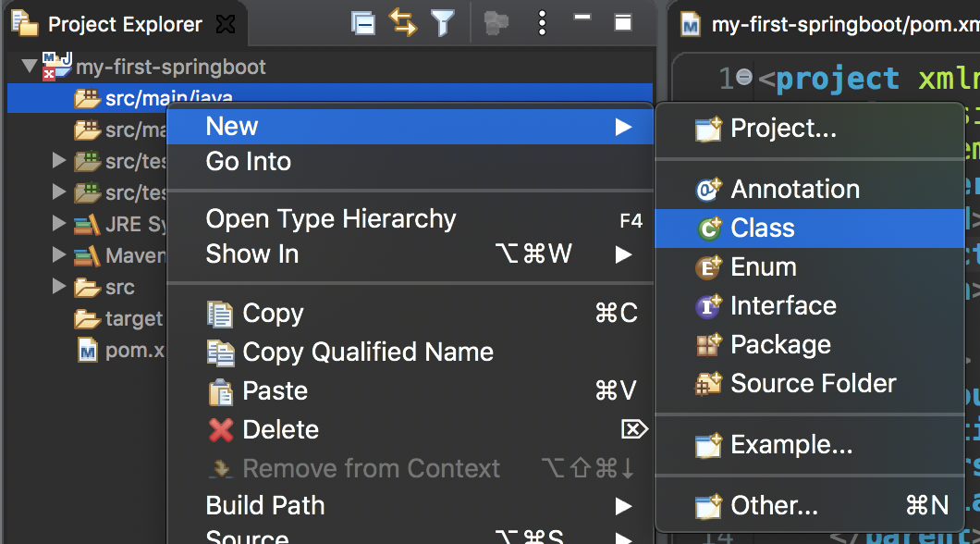
Task: Click the Enum icon in the New submenu
Action: (x=707, y=266)
